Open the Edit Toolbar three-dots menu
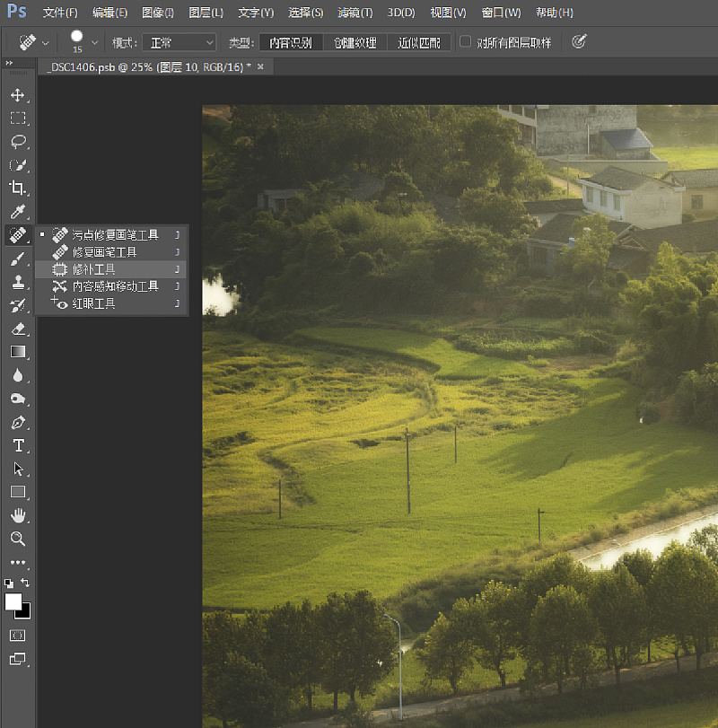718x728 pixels. pos(18,562)
